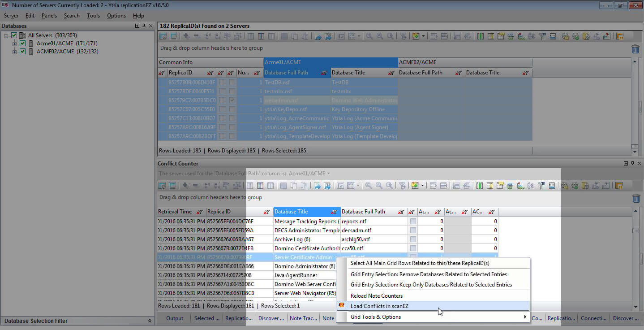Screen dimensions: 644x330
Task: Toggle the All Servers checkbox
Action: pyautogui.click(x=14, y=35)
